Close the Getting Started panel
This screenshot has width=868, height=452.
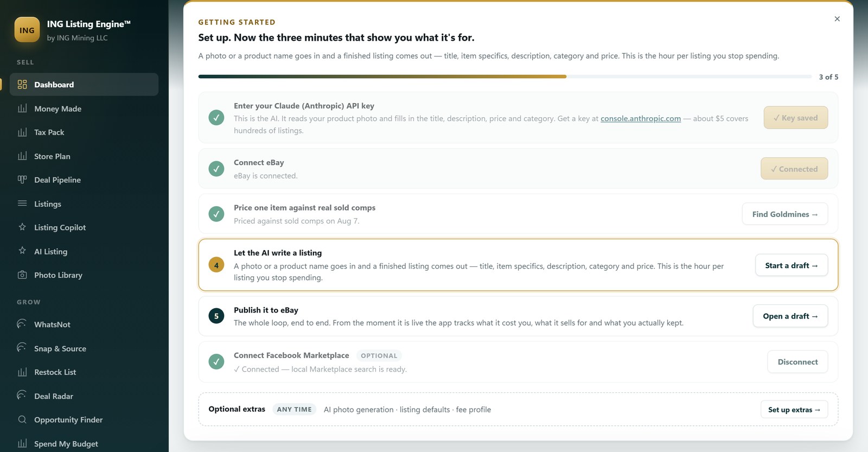point(837,19)
